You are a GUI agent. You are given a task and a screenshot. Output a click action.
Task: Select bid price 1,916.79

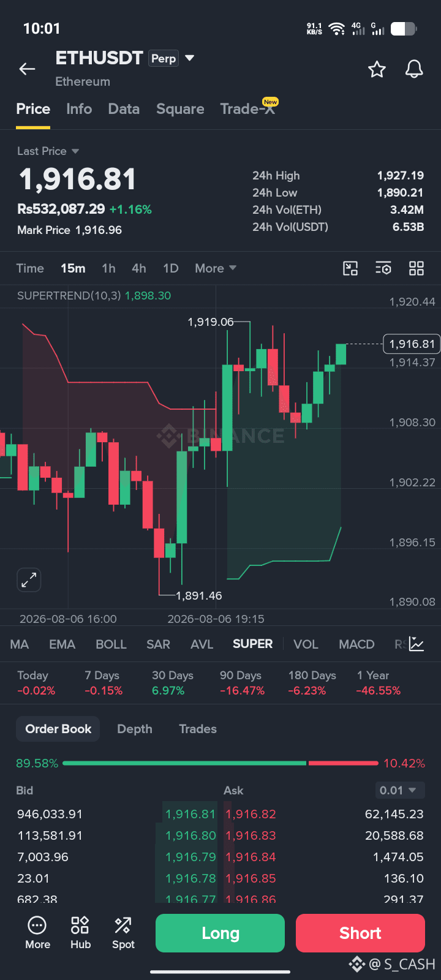[190, 857]
